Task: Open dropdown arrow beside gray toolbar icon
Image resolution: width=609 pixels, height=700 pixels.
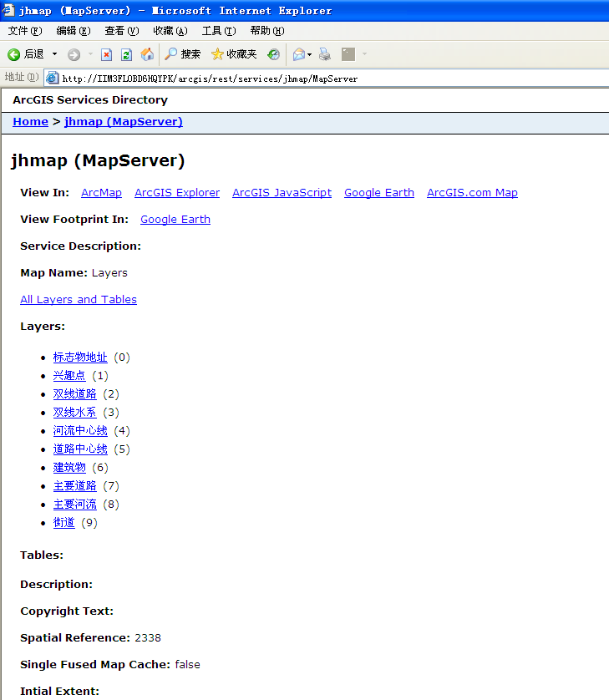Action: pos(365,54)
